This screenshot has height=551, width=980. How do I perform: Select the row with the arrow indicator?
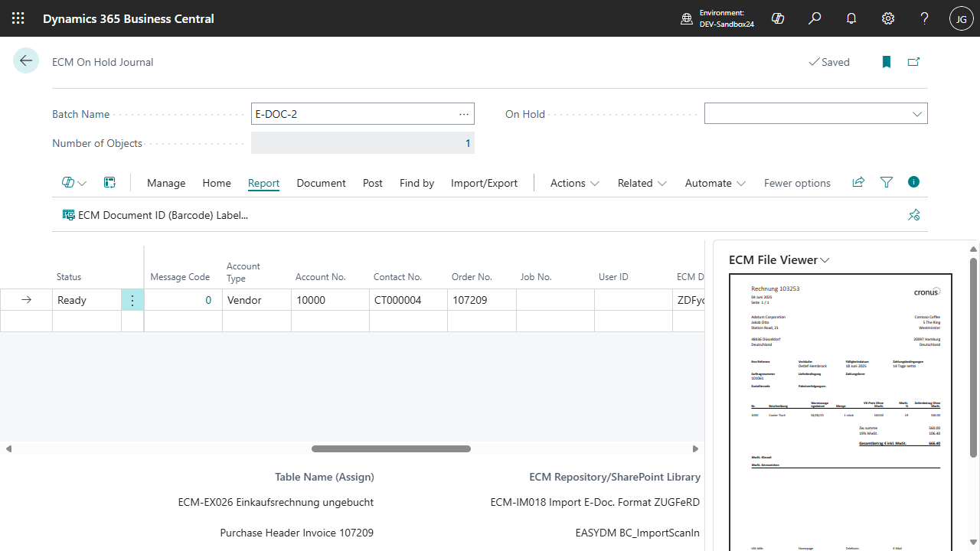(x=26, y=300)
